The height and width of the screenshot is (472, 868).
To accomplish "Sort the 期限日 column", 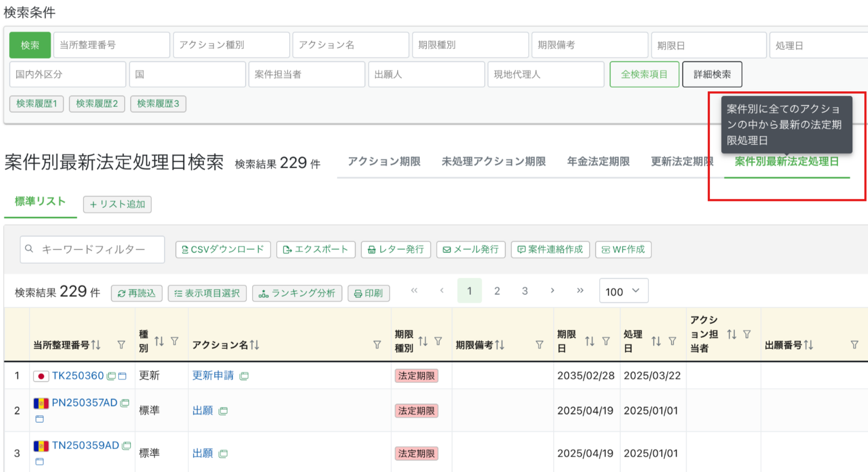I will coord(590,341).
